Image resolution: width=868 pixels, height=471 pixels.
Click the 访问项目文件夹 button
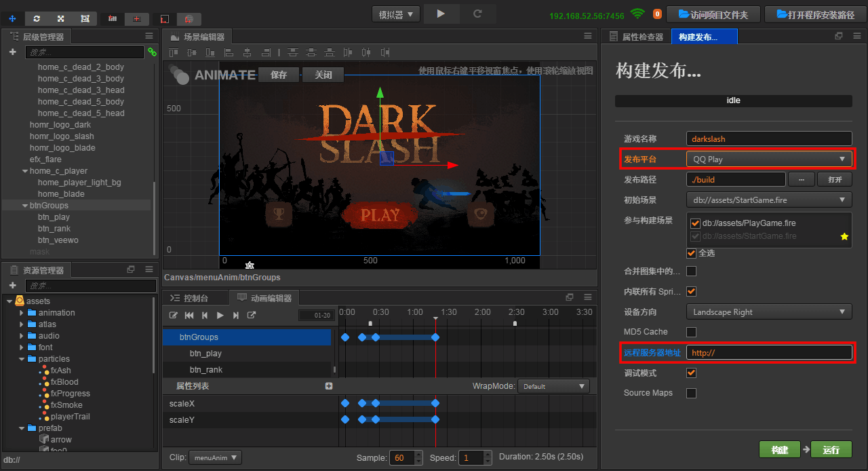pyautogui.click(x=713, y=14)
